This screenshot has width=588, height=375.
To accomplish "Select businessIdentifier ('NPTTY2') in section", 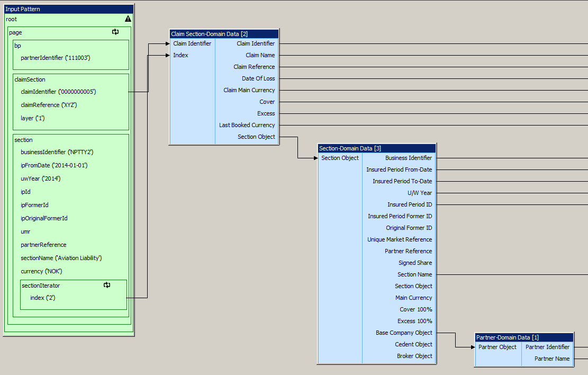I will coord(57,152).
